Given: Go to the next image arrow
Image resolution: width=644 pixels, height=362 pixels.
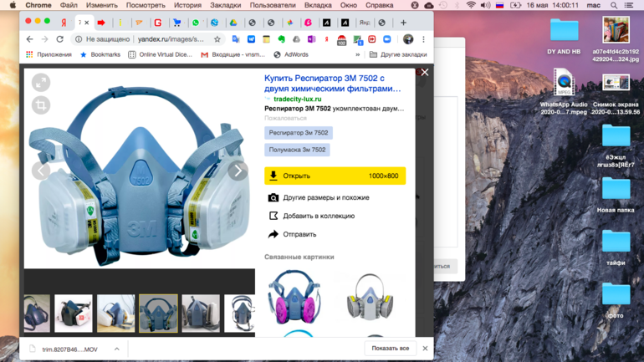Looking at the screenshot, I should (x=238, y=171).
